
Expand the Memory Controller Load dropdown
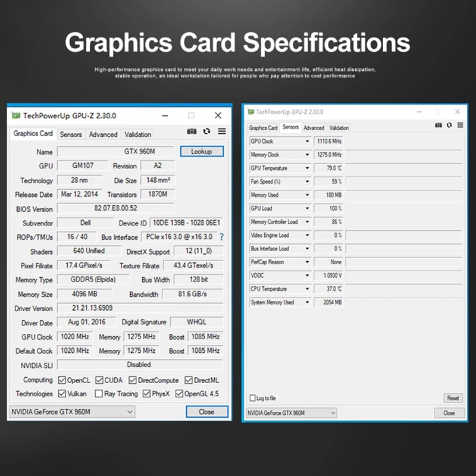point(307,221)
